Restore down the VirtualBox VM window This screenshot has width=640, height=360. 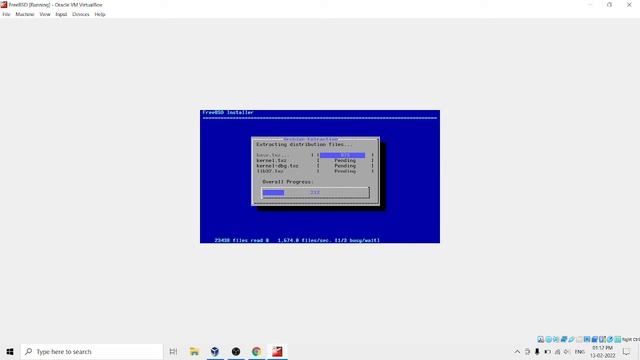609,4
